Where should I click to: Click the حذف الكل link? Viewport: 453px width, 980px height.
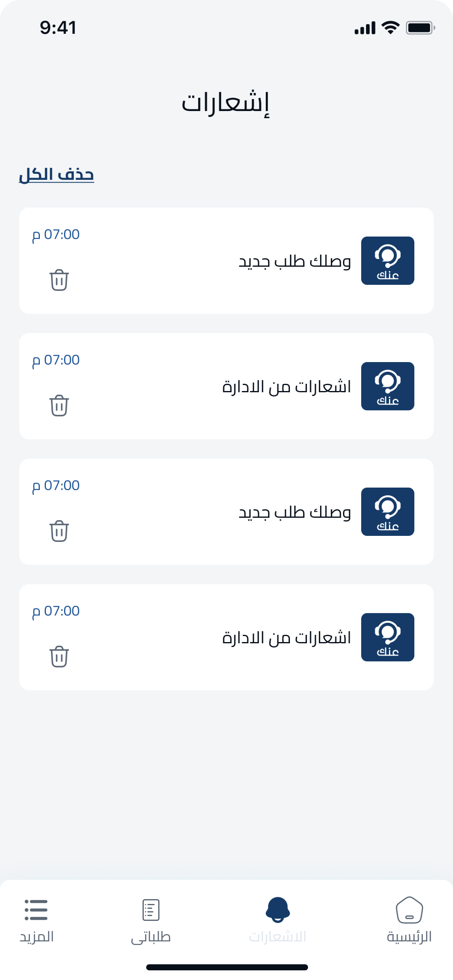tap(56, 175)
